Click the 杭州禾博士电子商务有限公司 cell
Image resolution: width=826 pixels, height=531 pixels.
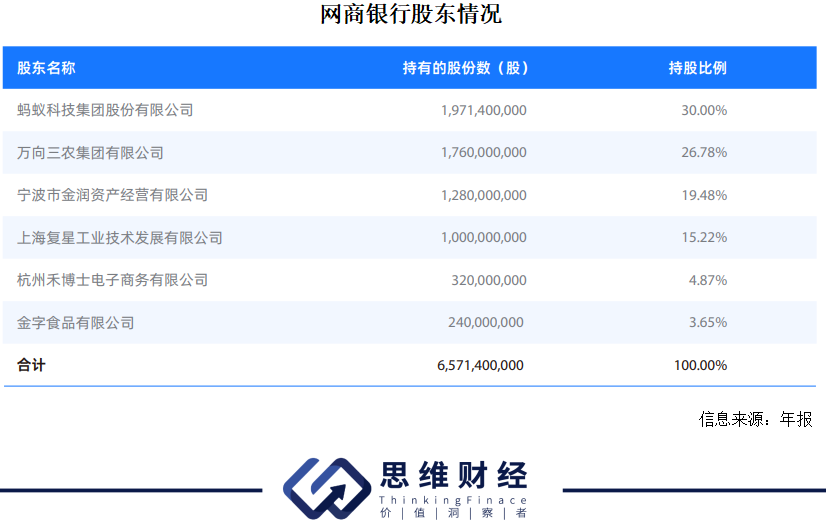point(112,280)
